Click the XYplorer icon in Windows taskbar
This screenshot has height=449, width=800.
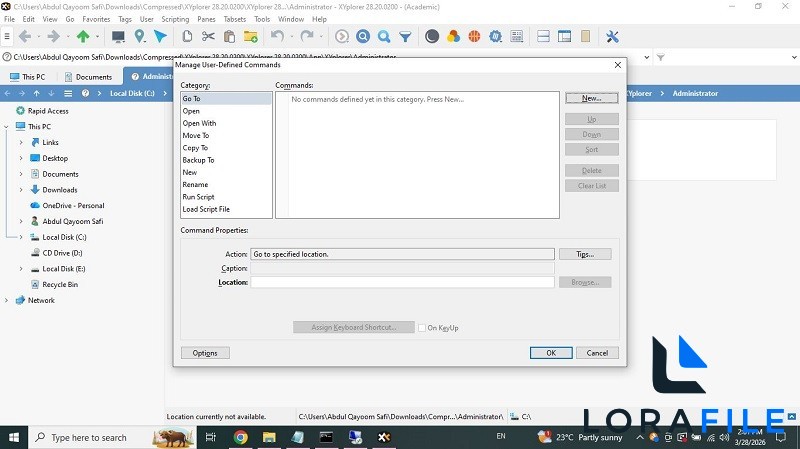[384, 437]
